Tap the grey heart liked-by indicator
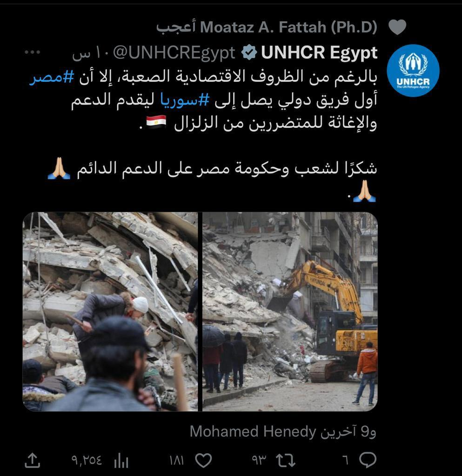 coord(397,26)
